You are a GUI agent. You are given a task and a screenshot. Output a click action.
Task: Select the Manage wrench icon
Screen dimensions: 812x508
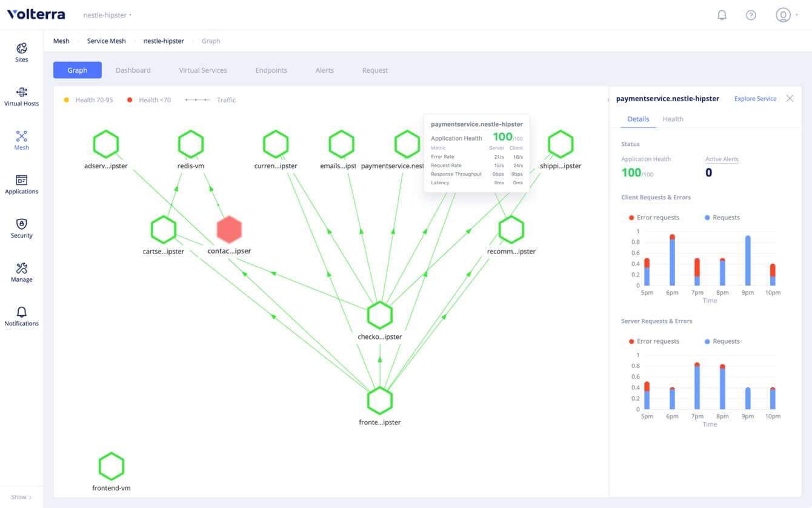21,273
